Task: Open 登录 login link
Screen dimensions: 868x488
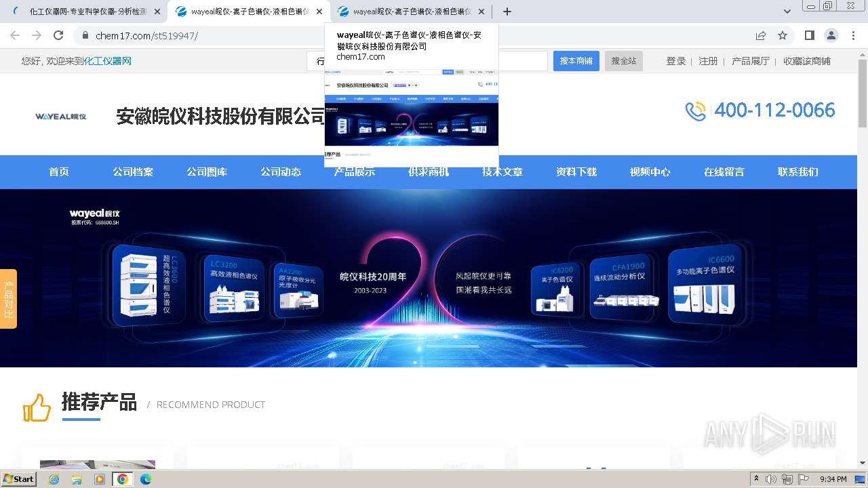Action: coord(676,61)
